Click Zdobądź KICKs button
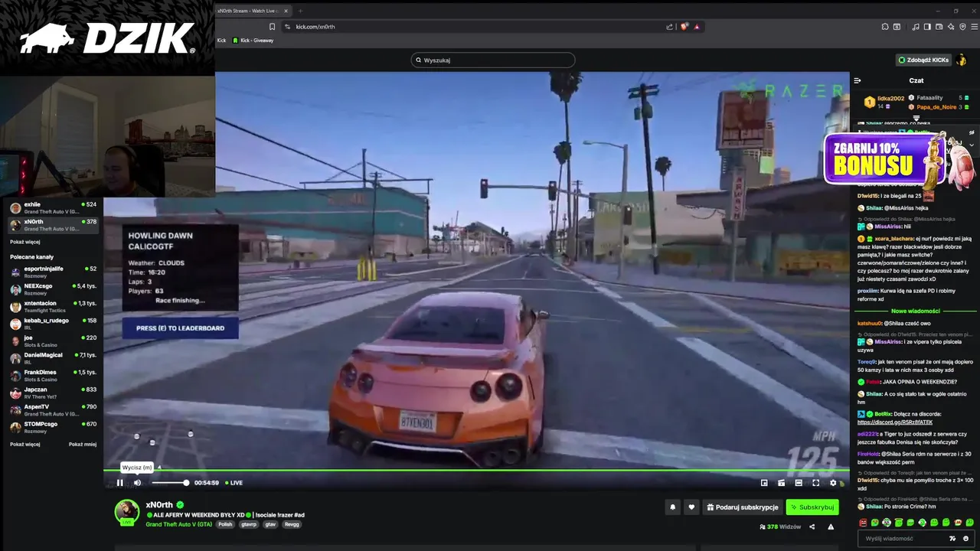The image size is (980, 551). 923,60
